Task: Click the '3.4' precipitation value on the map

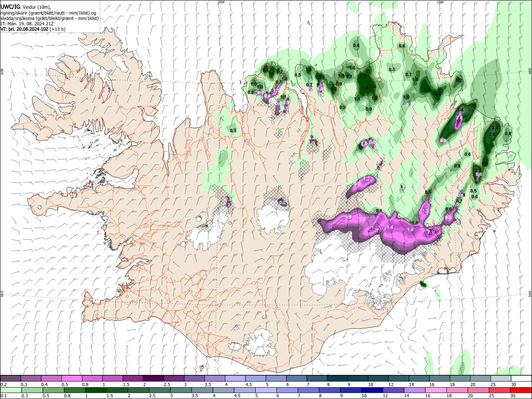Action: pos(460,110)
